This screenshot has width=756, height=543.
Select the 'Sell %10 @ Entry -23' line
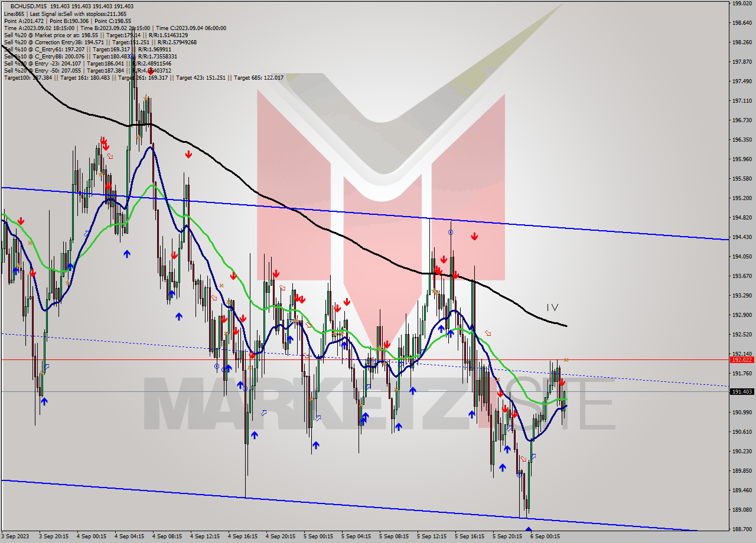87,63
